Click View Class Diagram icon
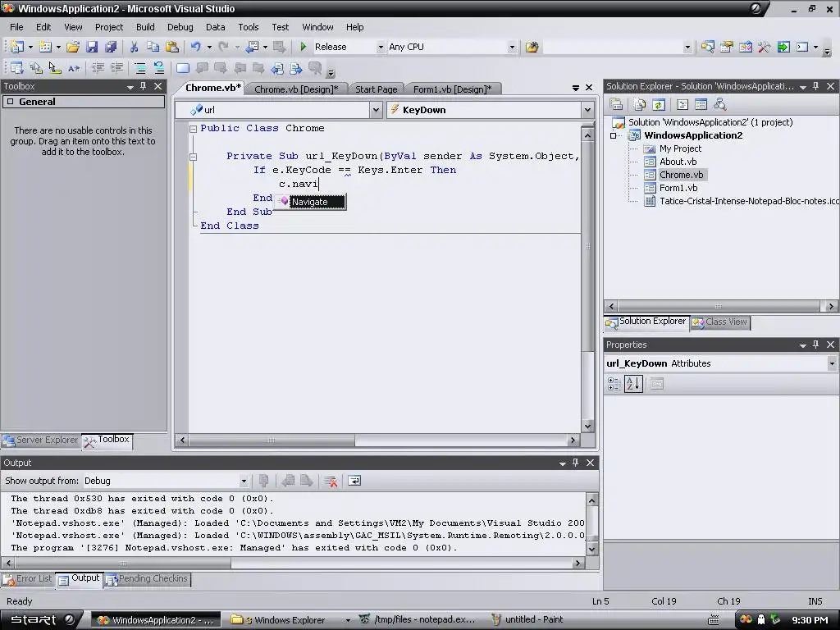Viewport: 840px width, 630px height. 720,104
